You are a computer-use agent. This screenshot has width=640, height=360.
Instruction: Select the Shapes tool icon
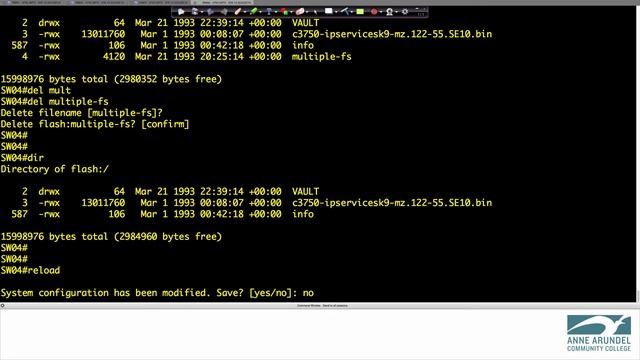click(x=284, y=12)
